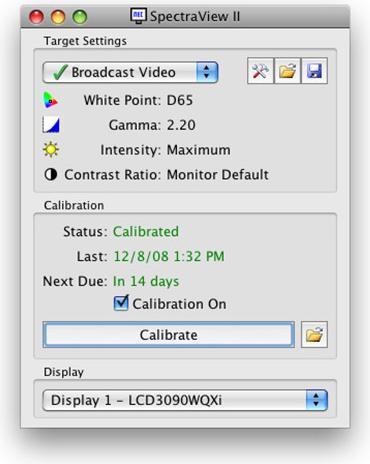Click the red close window button

click(x=36, y=17)
